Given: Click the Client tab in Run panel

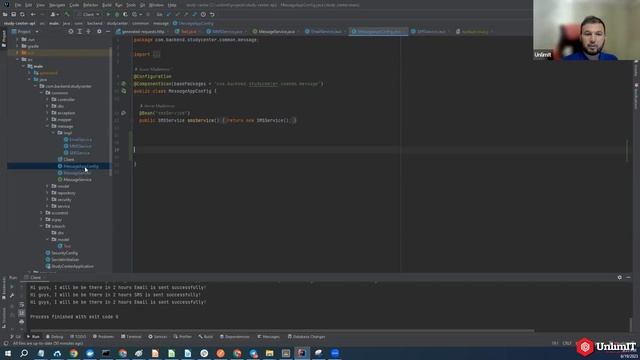Looking at the screenshot, I should point(35,278).
